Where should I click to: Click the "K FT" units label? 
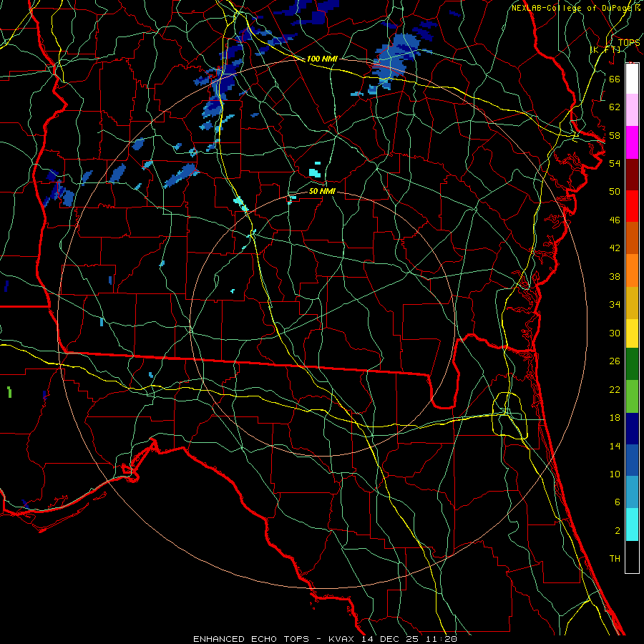point(605,49)
